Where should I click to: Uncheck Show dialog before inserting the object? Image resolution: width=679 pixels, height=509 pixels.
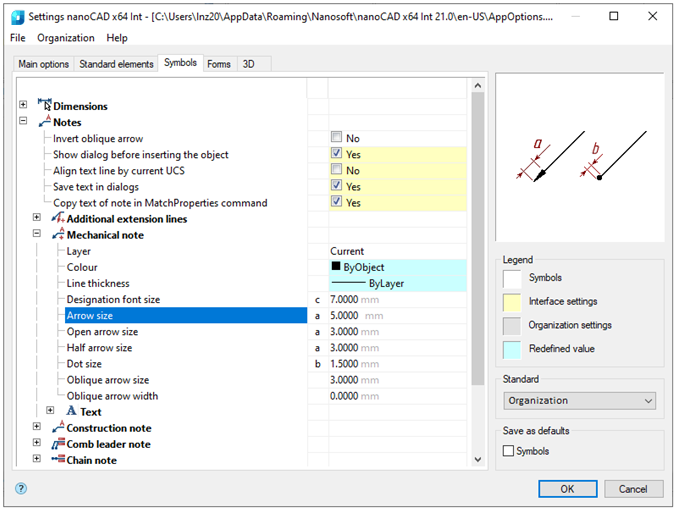[337, 154]
